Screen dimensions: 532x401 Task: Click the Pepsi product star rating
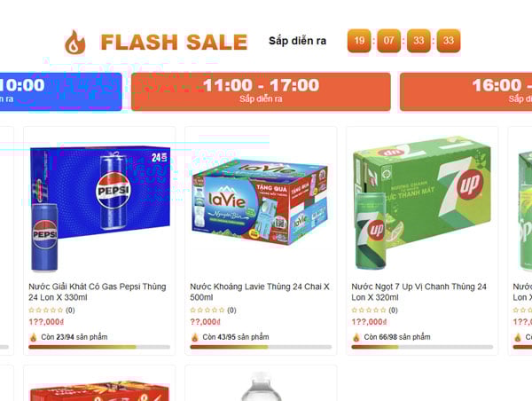pyautogui.click(x=46, y=310)
